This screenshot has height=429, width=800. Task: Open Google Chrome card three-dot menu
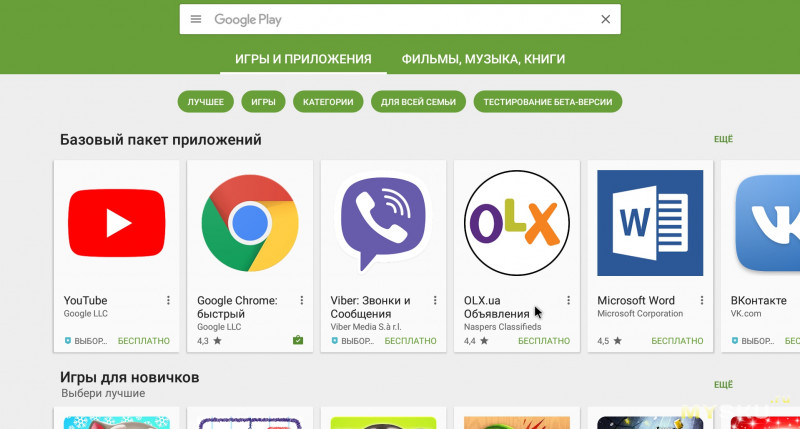tap(302, 300)
